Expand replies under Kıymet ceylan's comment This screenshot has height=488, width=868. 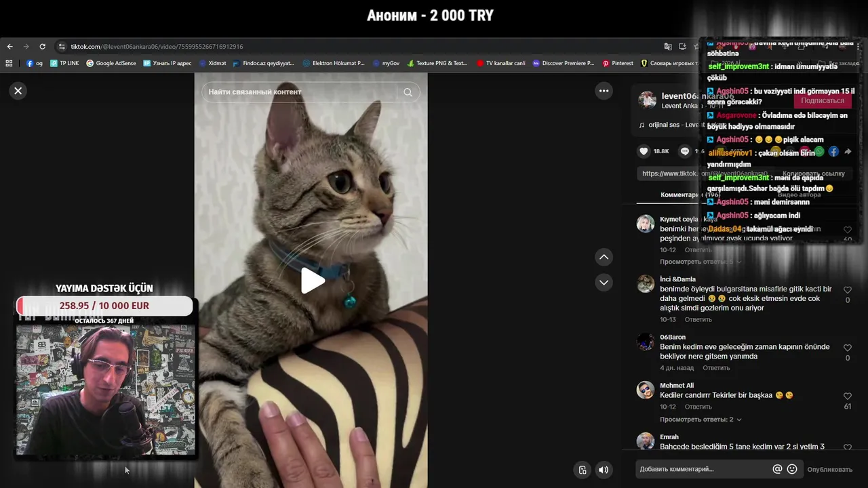pyautogui.click(x=701, y=262)
